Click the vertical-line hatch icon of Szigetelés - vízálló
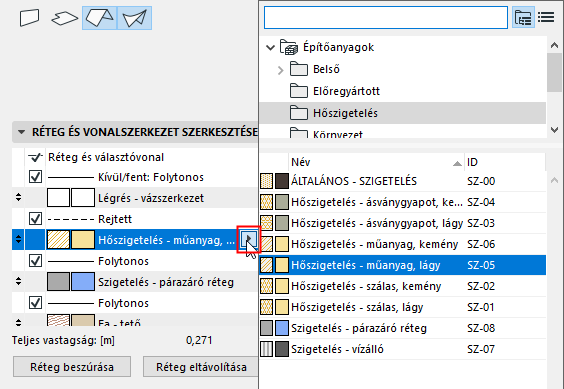Image resolution: width=564 pixels, height=389 pixels. coord(267,349)
